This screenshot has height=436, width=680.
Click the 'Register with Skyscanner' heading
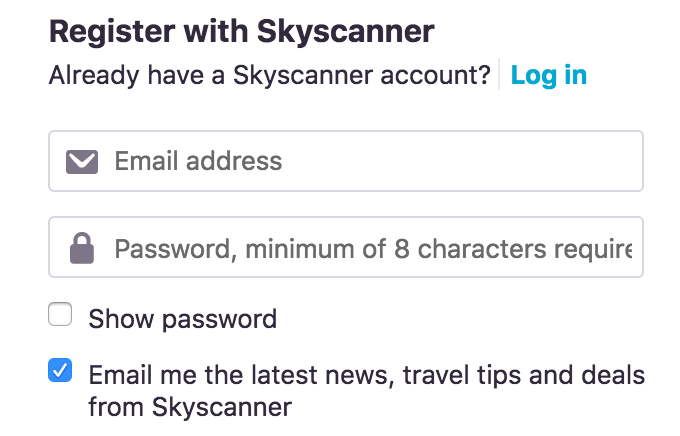tap(241, 31)
